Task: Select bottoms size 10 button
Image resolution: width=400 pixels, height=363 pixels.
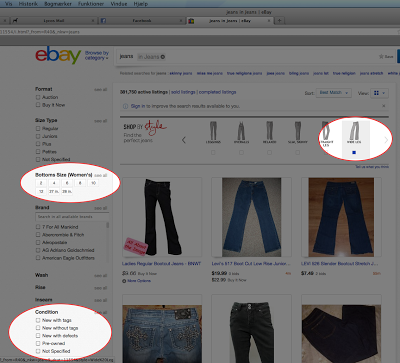Action: (x=93, y=183)
